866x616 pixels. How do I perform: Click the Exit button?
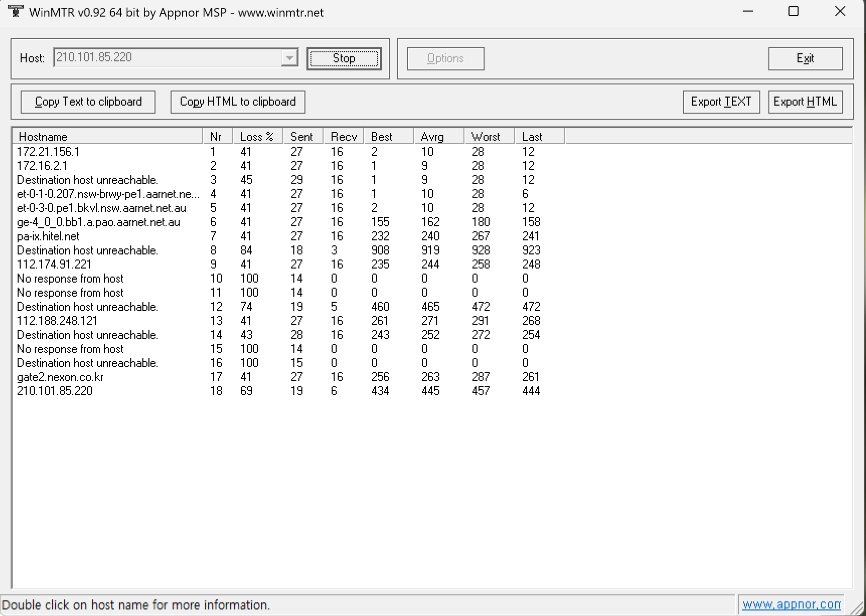point(805,59)
